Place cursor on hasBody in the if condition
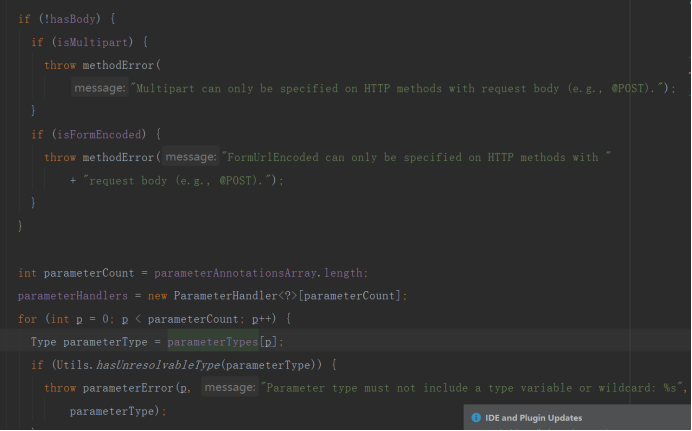 (x=72, y=19)
